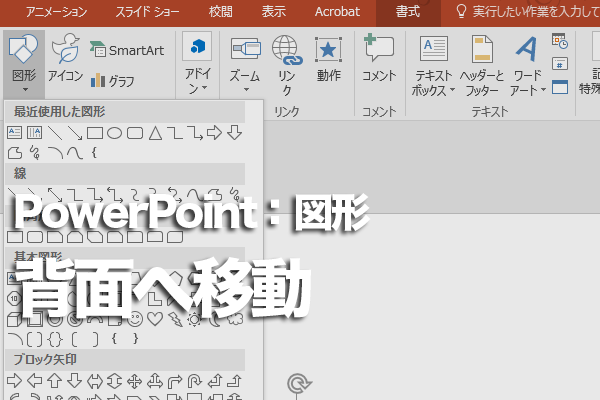This screenshot has width=600, height=400.
Task: Pick the vertical text box in recent shapes
Action: point(34,133)
